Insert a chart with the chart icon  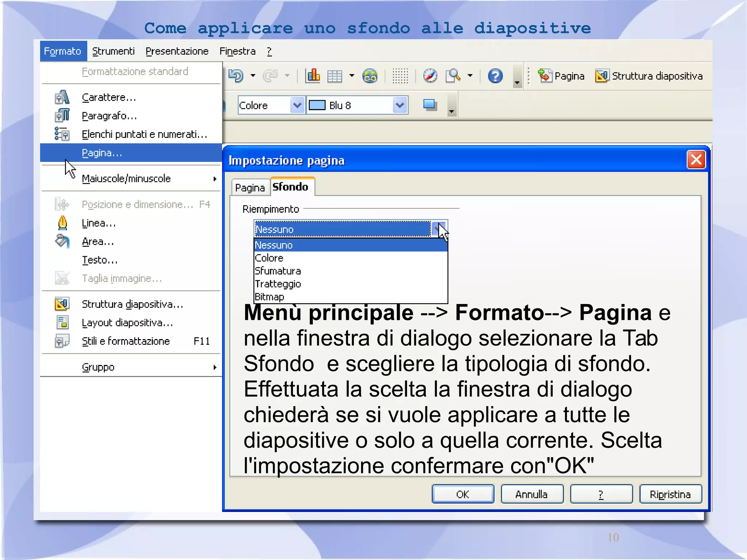(313, 76)
